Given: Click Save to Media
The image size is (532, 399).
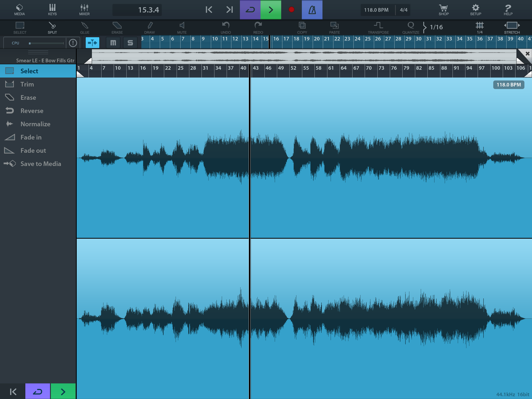Looking at the screenshot, I should tap(41, 164).
